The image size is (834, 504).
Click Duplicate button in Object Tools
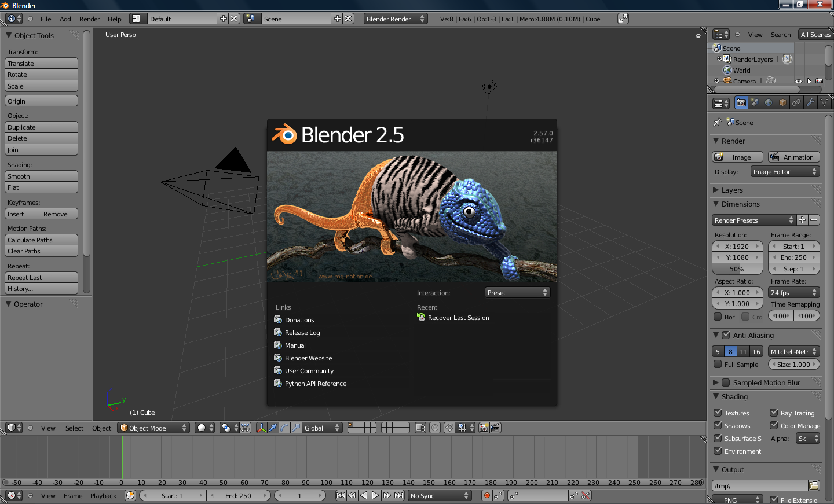coord(41,127)
